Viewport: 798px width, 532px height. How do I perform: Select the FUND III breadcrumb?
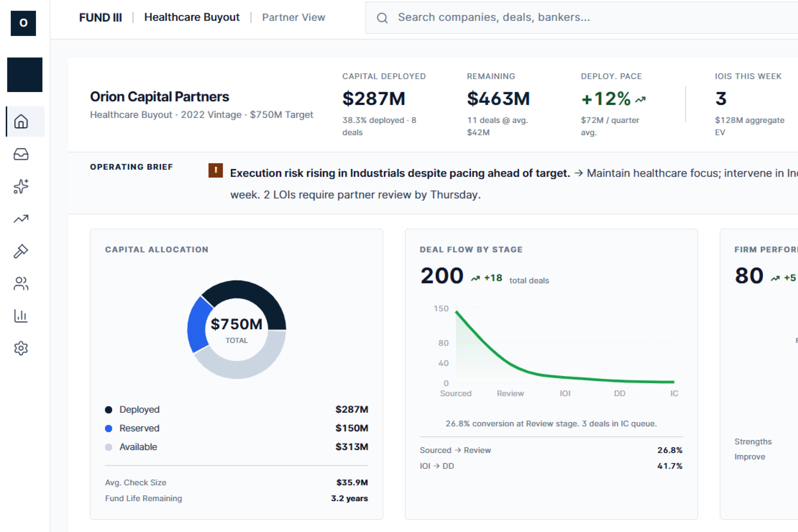point(100,17)
